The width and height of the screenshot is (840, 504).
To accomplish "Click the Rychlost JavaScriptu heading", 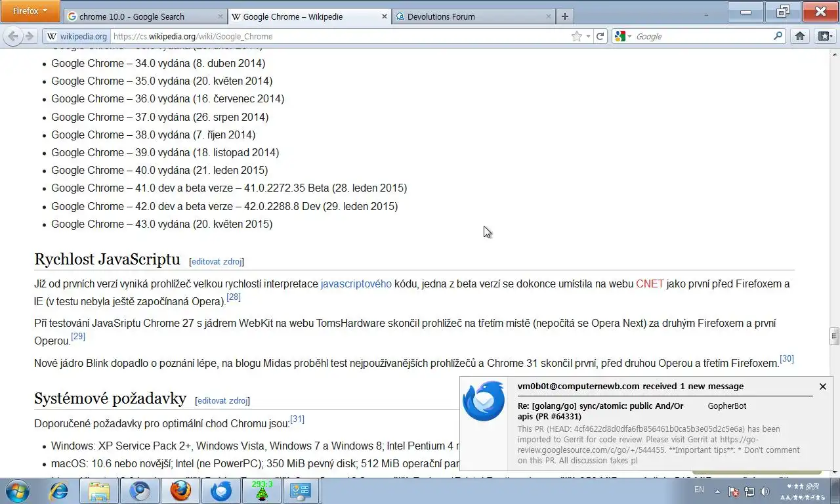I will point(107,259).
